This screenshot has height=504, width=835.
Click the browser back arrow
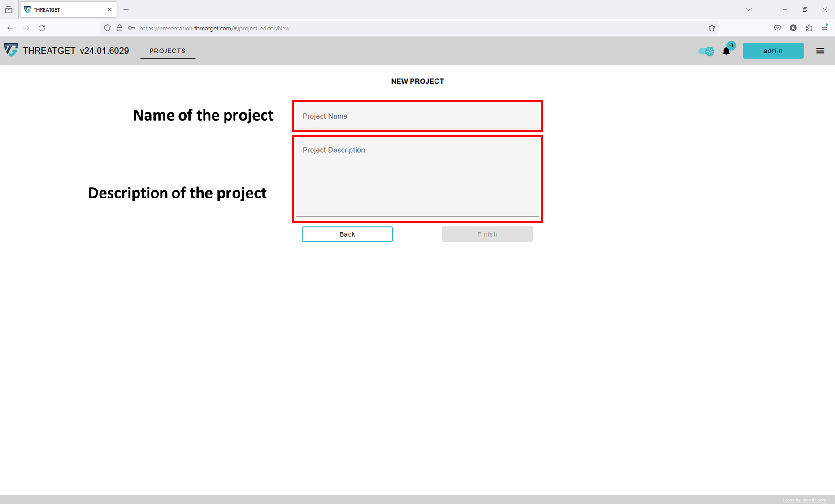pyautogui.click(x=10, y=28)
